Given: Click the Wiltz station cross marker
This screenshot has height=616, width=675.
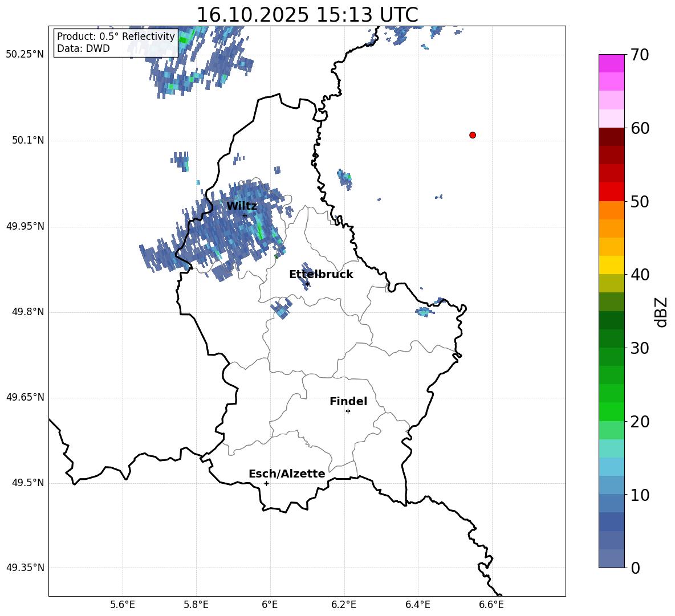Looking at the screenshot, I should tap(245, 215).
